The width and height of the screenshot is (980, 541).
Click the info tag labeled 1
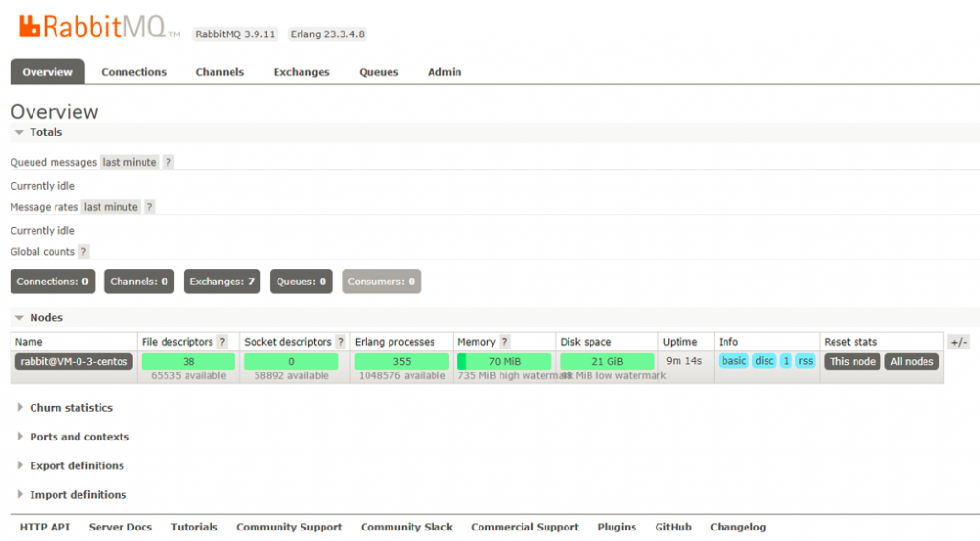tap(787, 361)
